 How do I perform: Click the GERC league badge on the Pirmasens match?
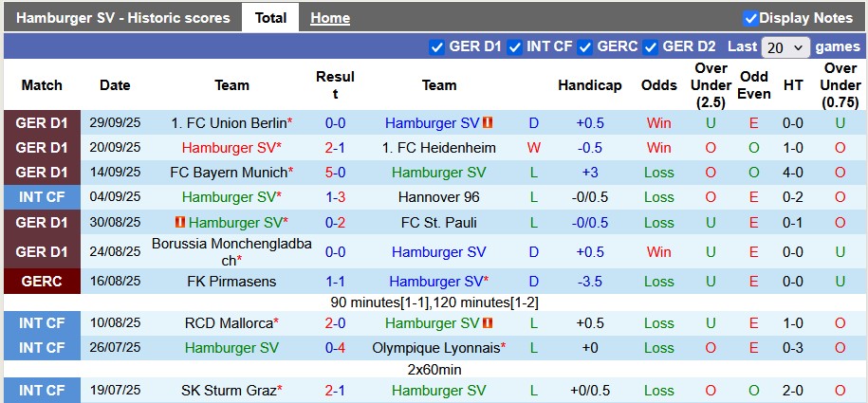[42, 282]
